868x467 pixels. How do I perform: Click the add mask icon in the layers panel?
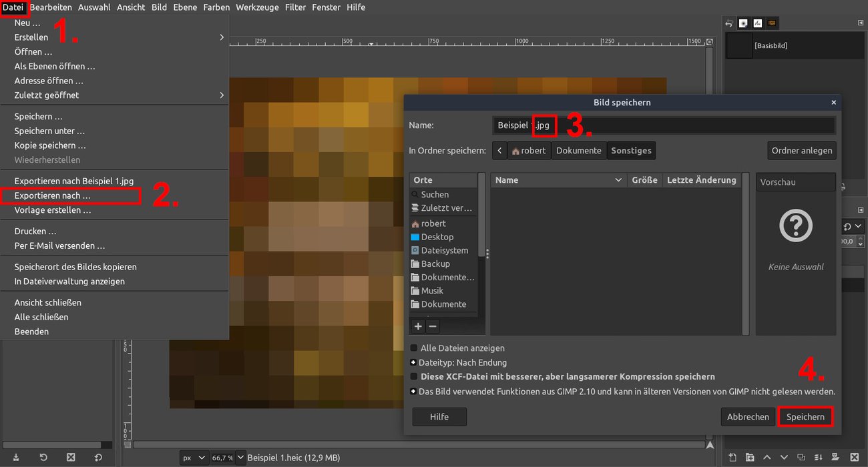836,457
